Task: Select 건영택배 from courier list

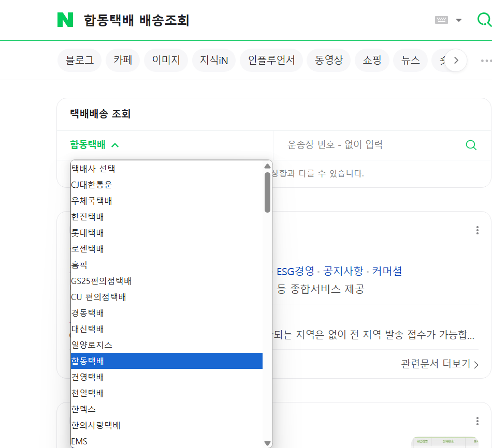Action: tap(167, 377)
